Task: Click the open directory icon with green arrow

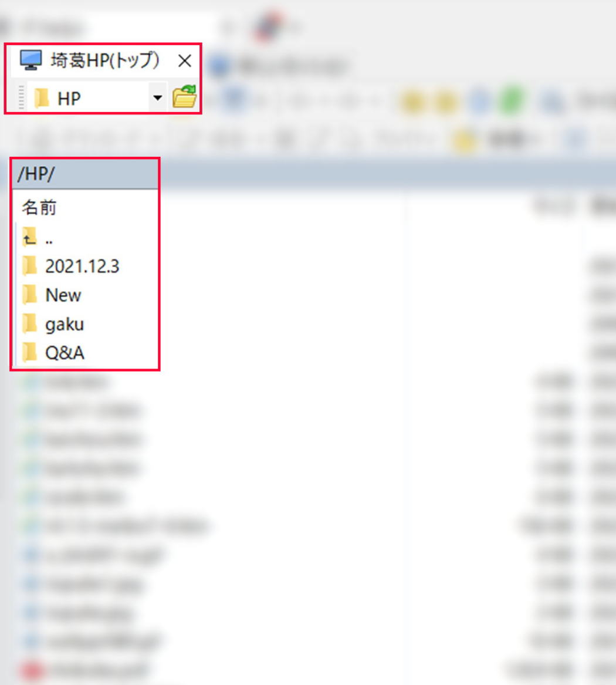Action: point(184,97)
